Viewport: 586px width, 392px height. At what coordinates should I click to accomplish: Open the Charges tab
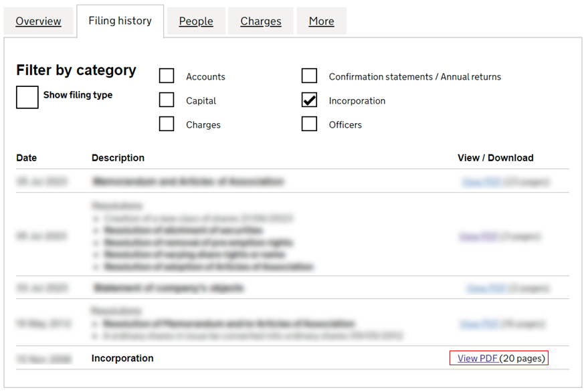pyautogui.click(x=261, y=21)
